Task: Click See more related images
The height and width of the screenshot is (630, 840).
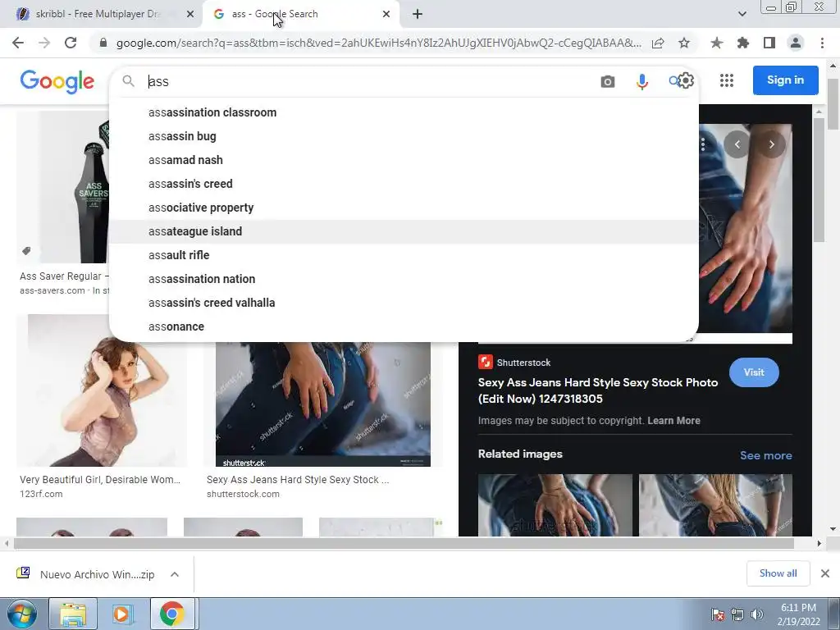Action: [x=765, y=455]
